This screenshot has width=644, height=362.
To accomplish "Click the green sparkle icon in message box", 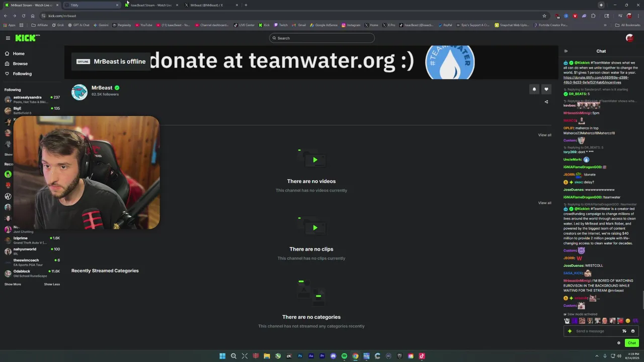I will [570, 331].
